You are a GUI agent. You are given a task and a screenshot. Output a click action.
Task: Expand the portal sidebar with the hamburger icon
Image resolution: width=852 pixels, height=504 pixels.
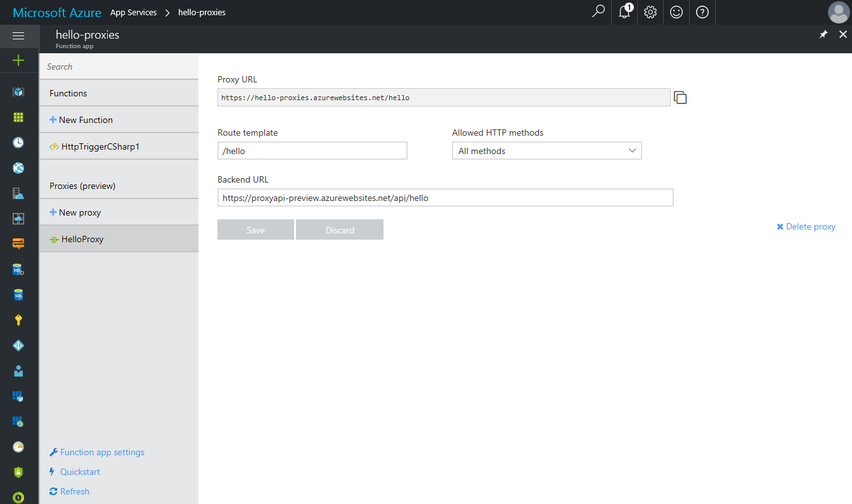point(18,36)
